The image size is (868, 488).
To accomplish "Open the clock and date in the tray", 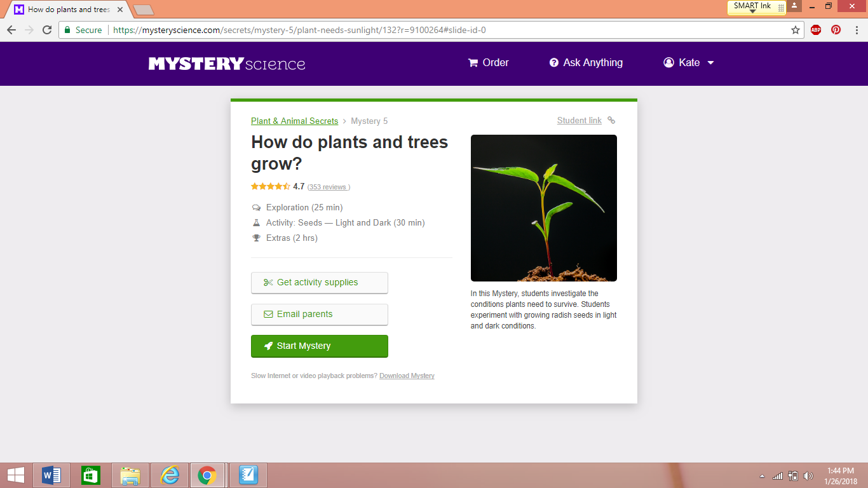I will 841,476.
